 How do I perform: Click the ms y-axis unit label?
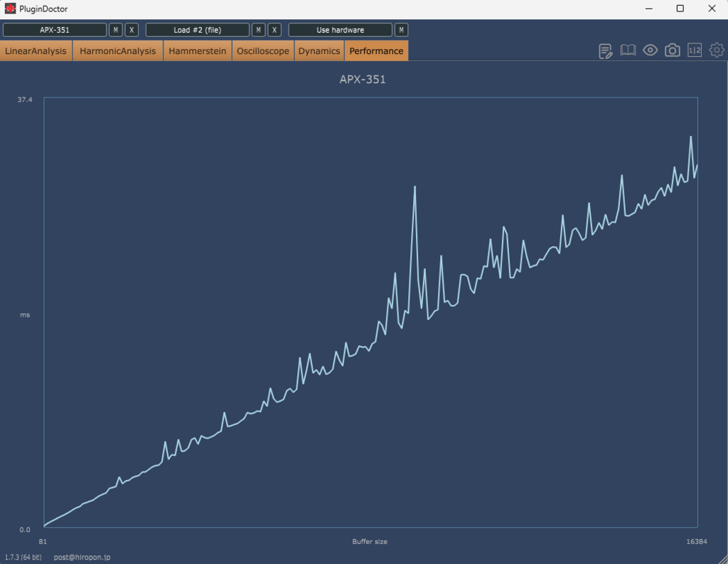pyautogui.click(x=25, y=315)
